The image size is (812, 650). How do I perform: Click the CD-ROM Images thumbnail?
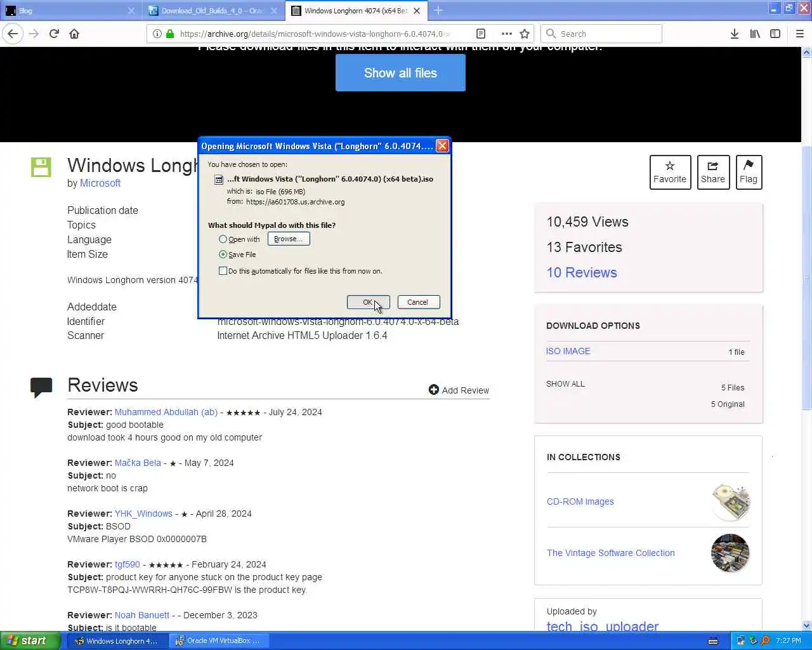pos(731,502)
